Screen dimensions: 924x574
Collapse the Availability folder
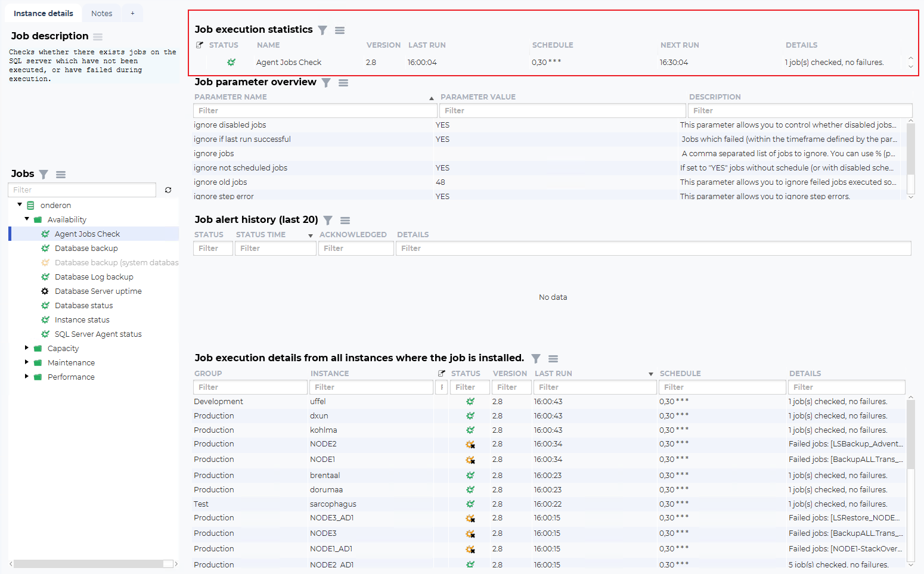(x=27, y=219)
